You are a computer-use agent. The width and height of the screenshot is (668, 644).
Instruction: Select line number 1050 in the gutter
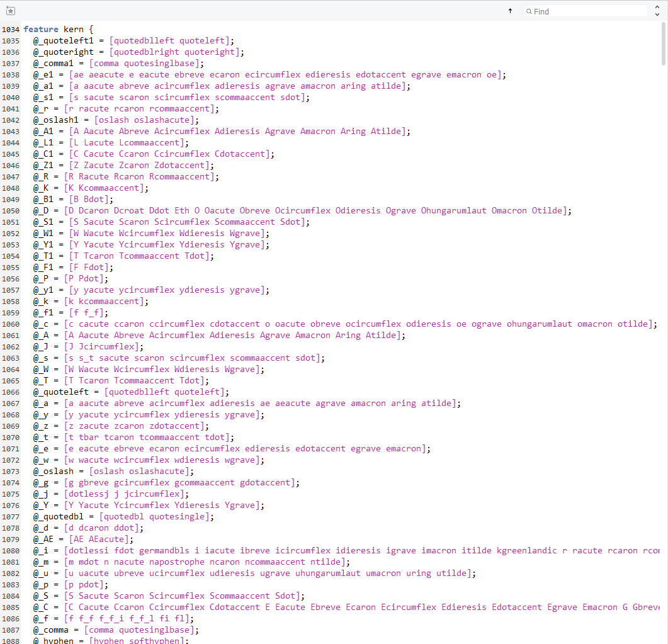10,211
